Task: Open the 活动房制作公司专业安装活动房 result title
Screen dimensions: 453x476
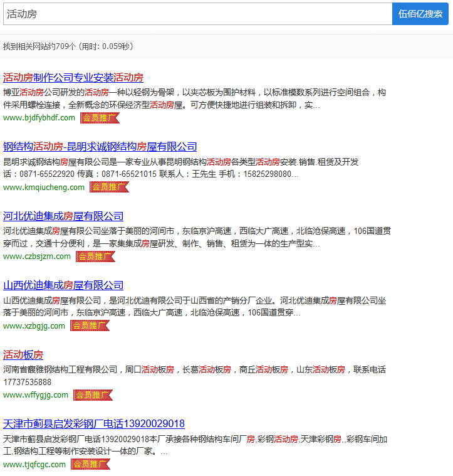Action: (73, 78)
